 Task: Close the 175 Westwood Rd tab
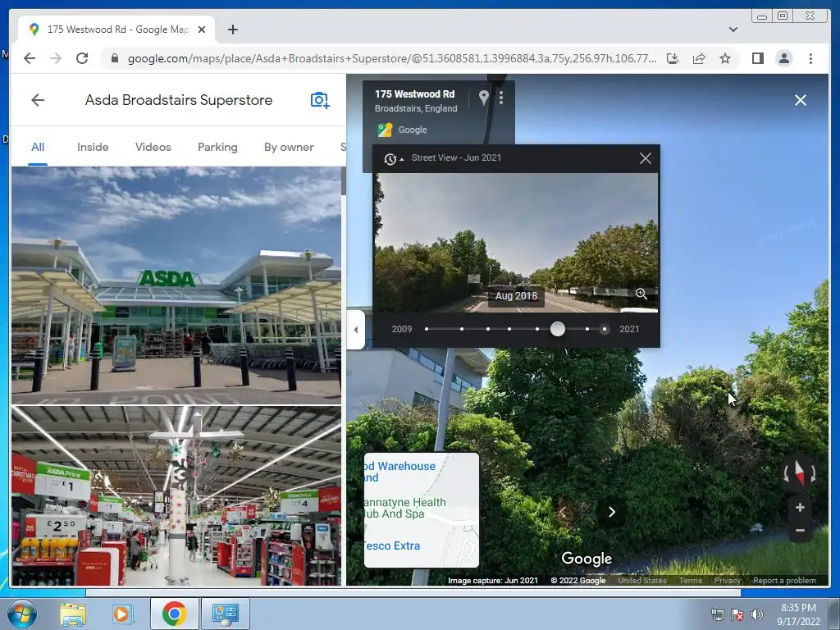coord(202,30)
